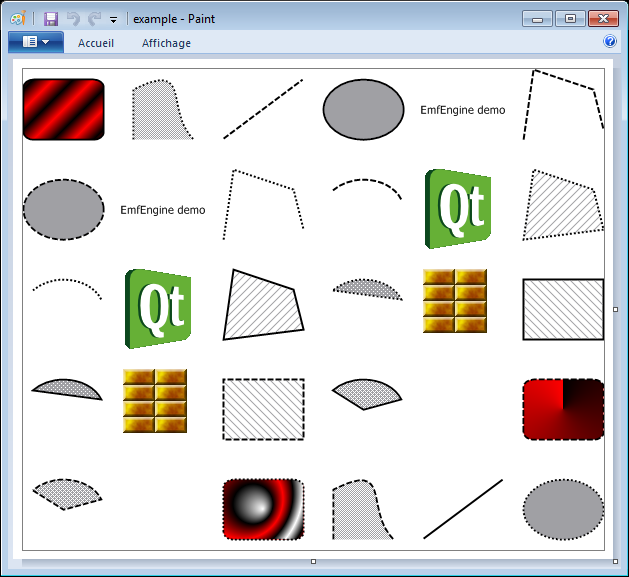
Task: Click the dotted open polyline in second row
Action: (x=264, y=205)
